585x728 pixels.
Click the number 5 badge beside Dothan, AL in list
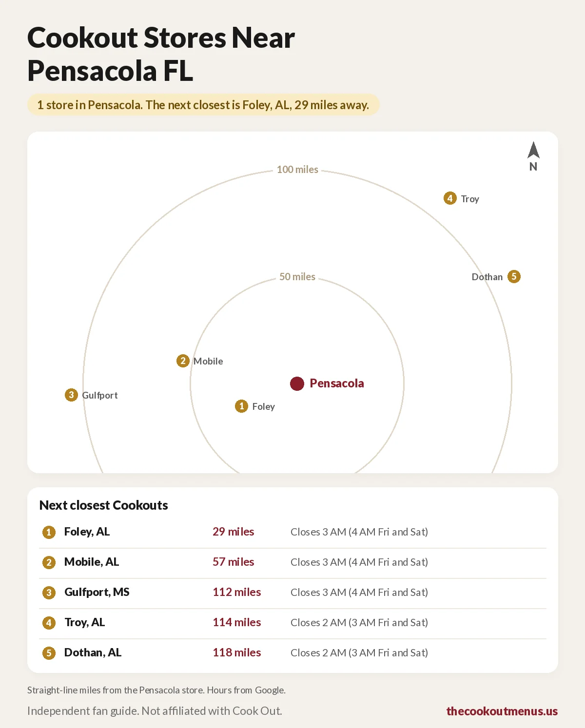[49, 653]
